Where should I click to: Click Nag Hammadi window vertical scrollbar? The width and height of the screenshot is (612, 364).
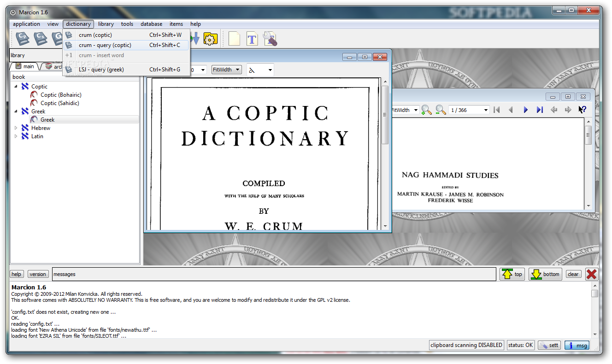(588, 164)
